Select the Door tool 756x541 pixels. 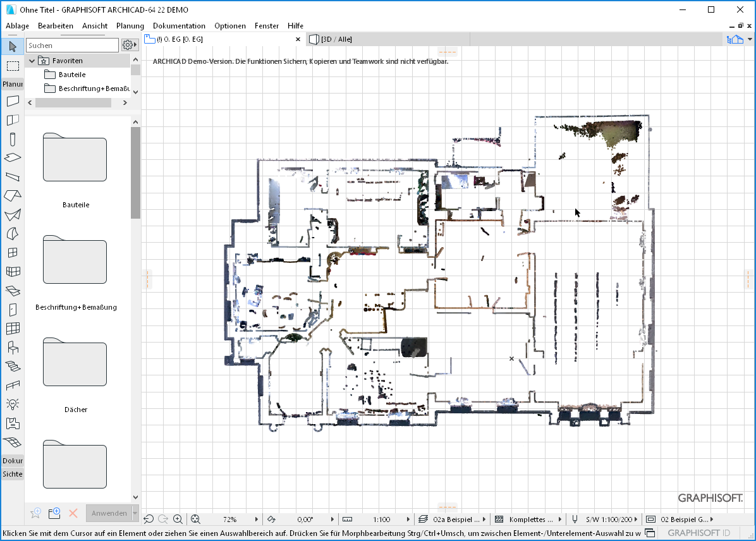pyautogui.click(x=13, y=310)
